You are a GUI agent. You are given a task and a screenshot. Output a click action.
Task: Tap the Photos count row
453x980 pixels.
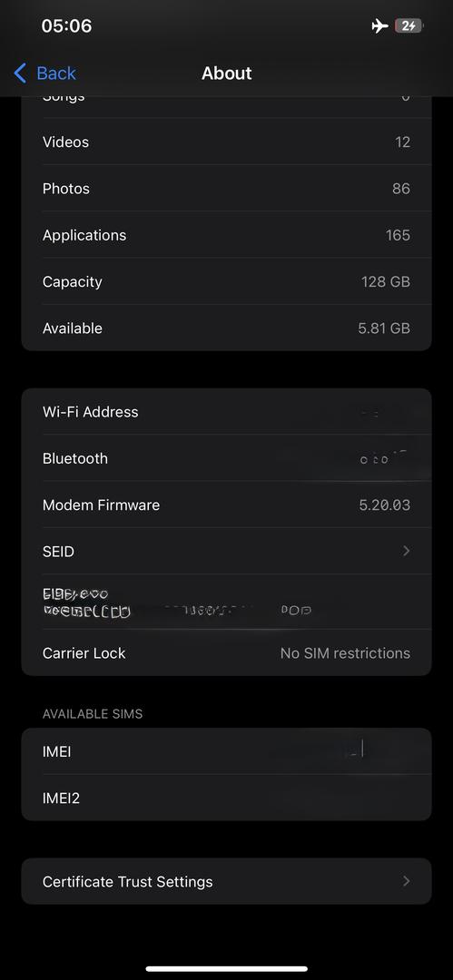pos(227,188)
